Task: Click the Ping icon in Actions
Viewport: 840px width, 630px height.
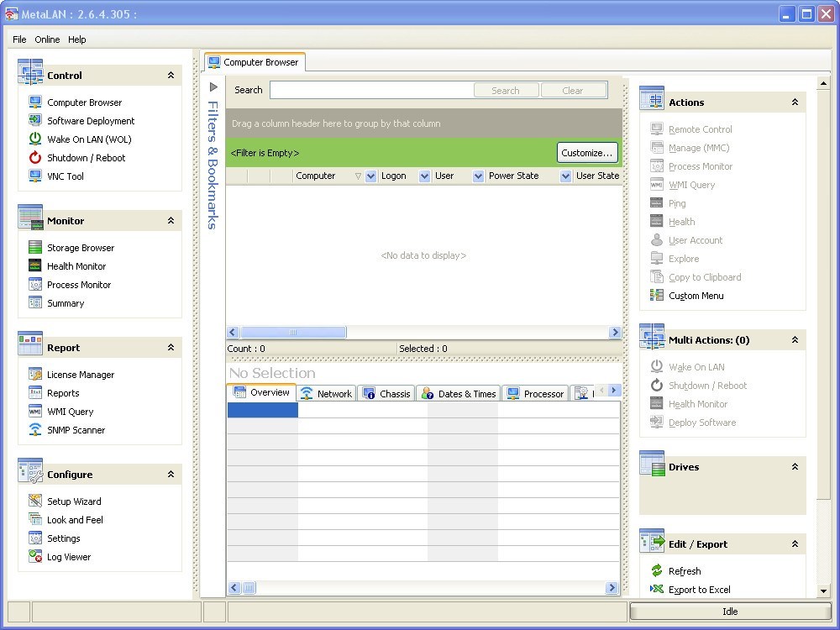Action: [x=657, y=203]
